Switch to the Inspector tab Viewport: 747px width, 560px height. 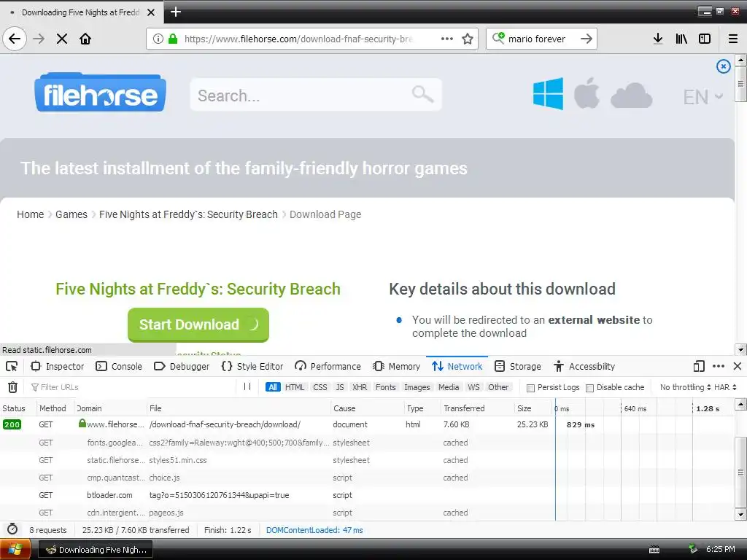coord(57,366)
